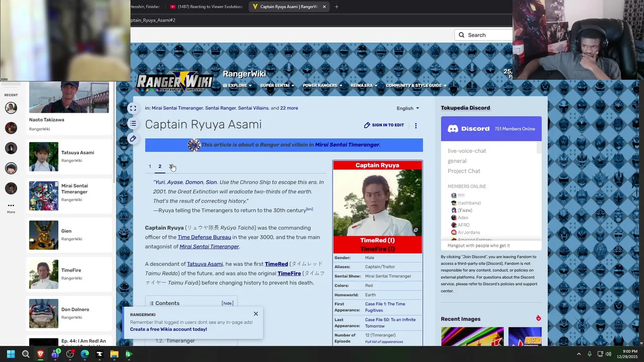The image size is (644, 362).
Task: Open the Naoto Takizawa card
Action: click(x=69, y=108)
